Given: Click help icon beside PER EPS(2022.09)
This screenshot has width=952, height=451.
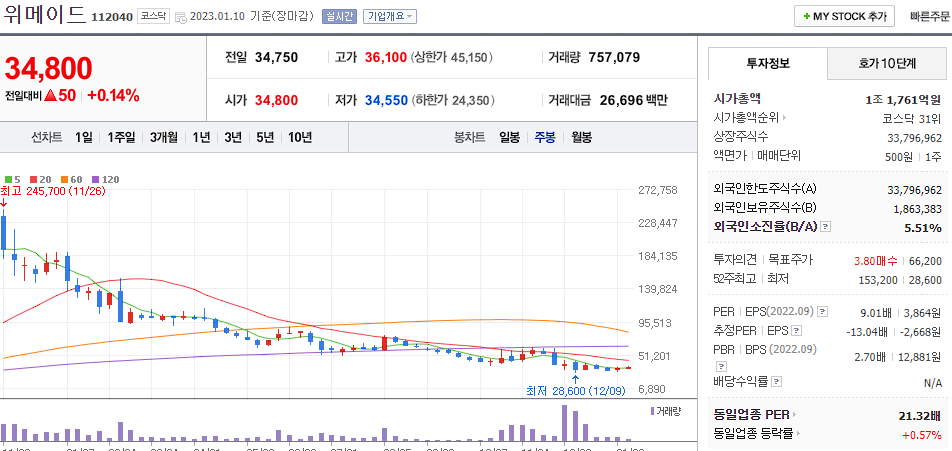Looking at the screenshot, I should click(x=823, y=312).
